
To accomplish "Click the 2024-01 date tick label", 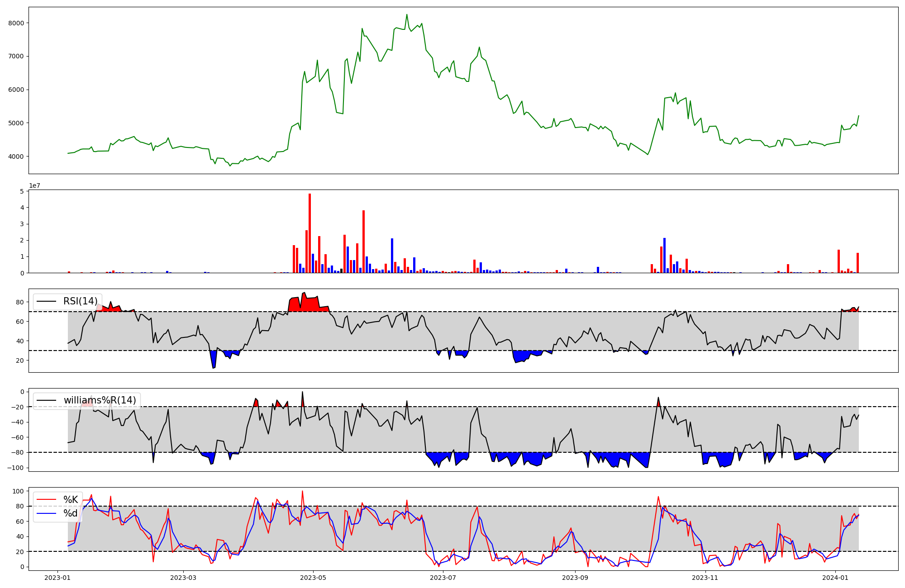I will click(x=835, y=578).
